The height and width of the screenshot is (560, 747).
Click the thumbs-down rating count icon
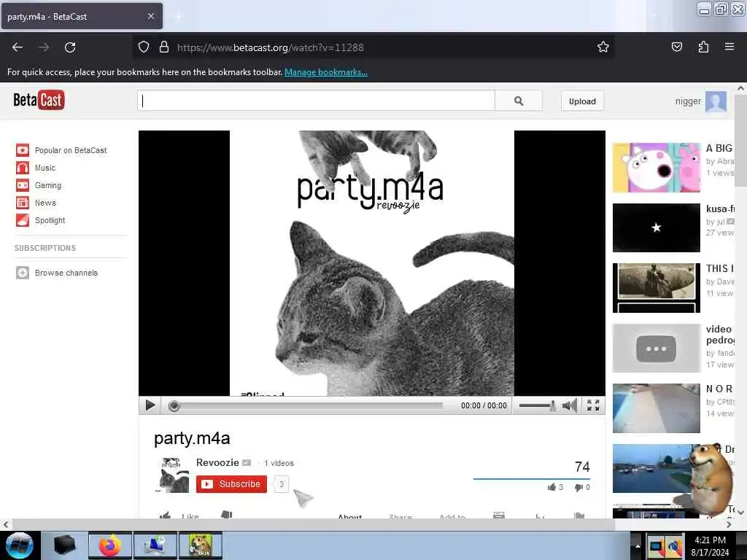578,487
